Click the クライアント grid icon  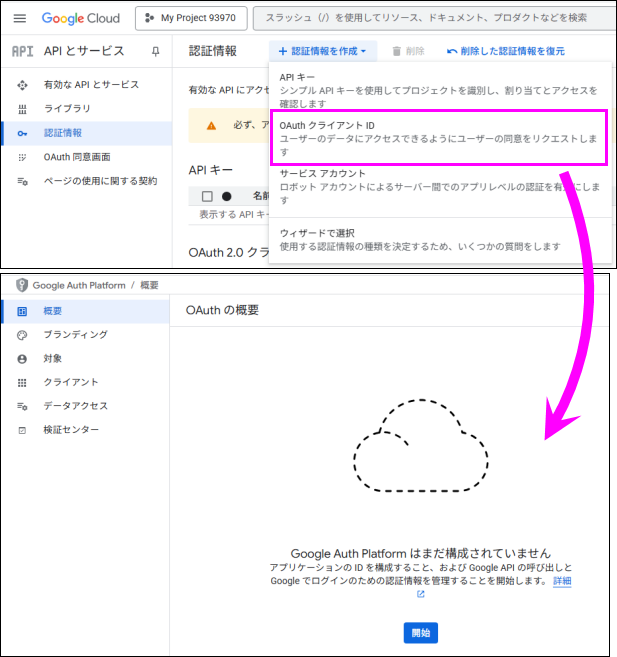(22, 383)
